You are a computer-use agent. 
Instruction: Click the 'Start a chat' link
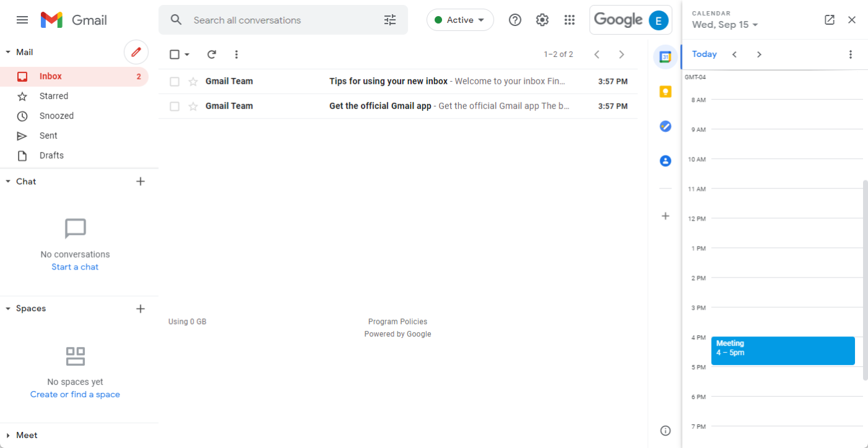click(75, 267)
